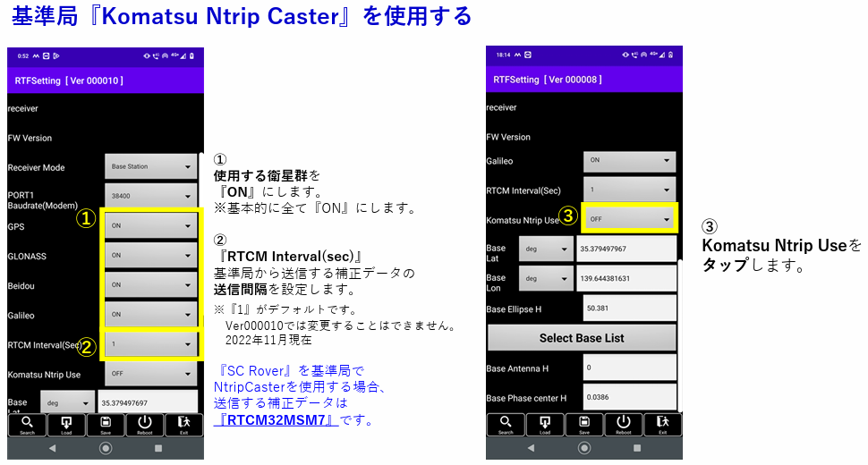Tap Android home button on left phone

click(x=106, y=448)
